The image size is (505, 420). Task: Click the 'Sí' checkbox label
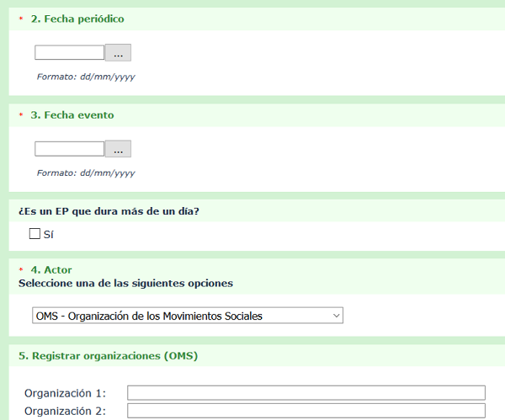(x=48, y=235)
